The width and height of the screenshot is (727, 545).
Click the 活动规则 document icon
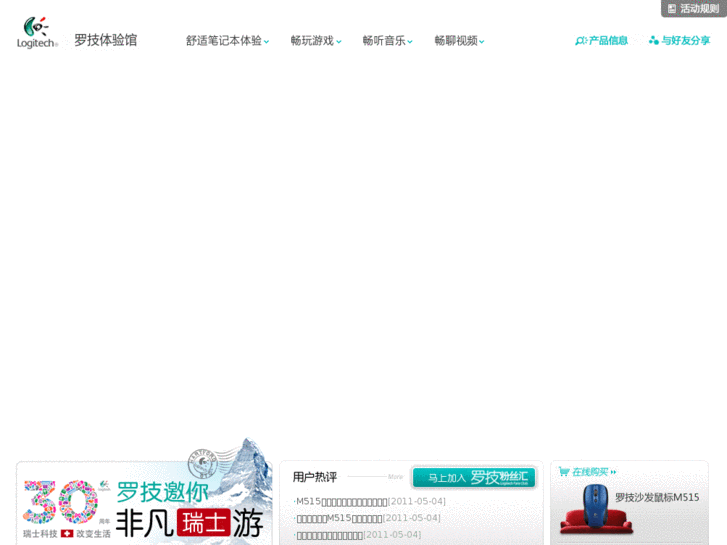coord(671,8)
